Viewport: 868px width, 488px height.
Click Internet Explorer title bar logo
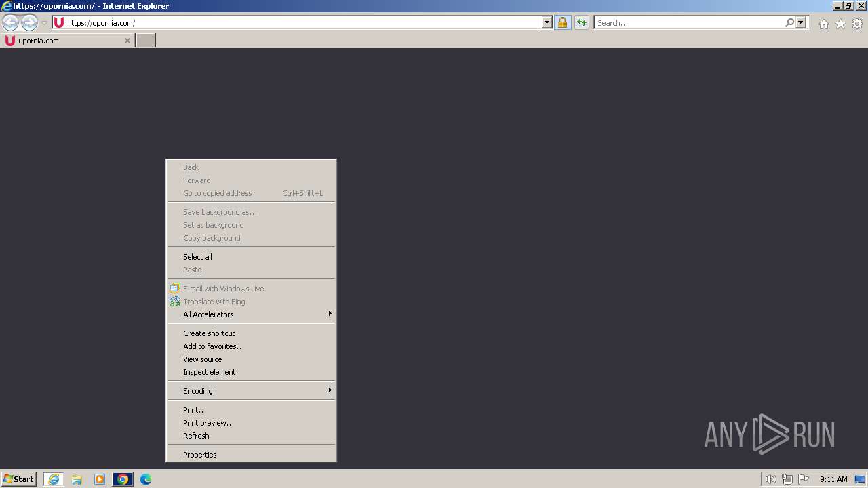(7, 6)
